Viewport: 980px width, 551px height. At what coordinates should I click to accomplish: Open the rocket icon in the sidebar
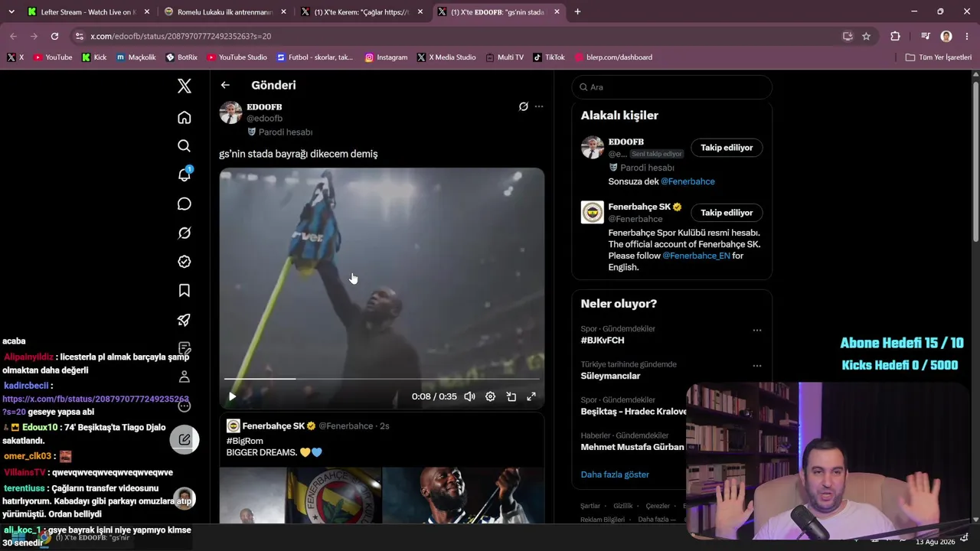tap(185, 320)
